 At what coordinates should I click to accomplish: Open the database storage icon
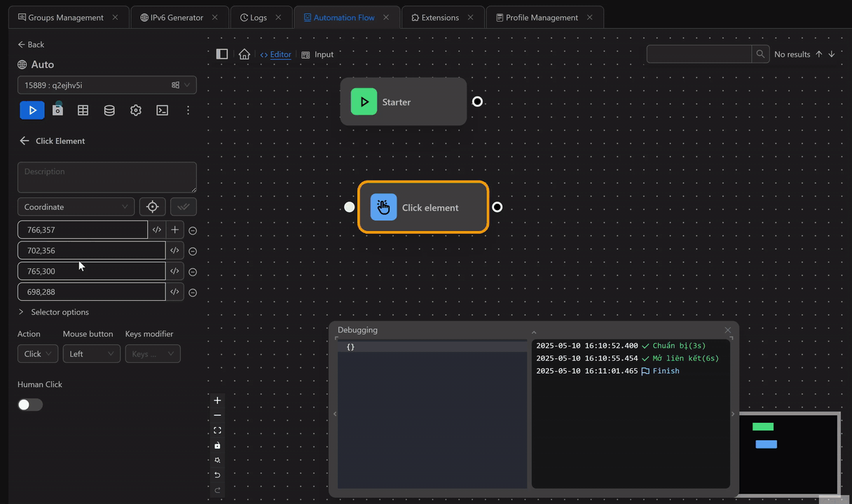click(x=109, y=110)
